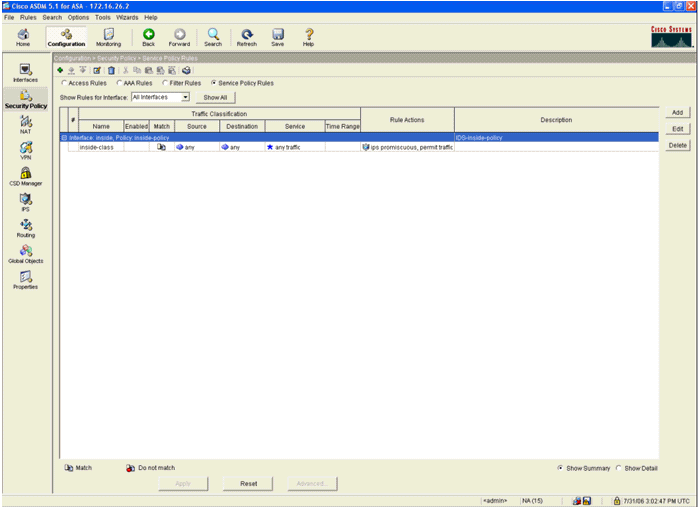
Task: Select the Configuration toolbar button
Action: click(66, 37)
